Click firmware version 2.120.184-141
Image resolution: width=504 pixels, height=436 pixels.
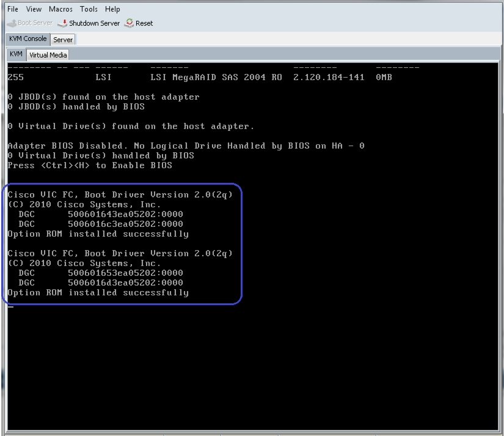point(329,77)
